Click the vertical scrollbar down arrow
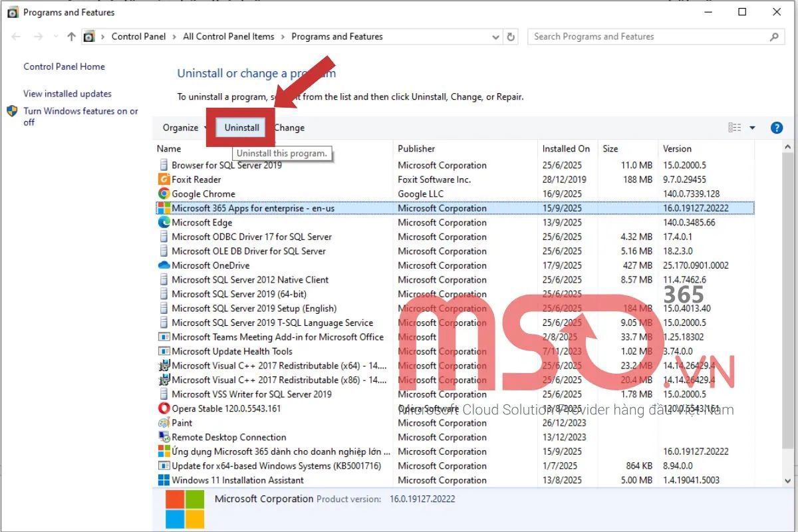The image size is (798, 532). (788, 481)
